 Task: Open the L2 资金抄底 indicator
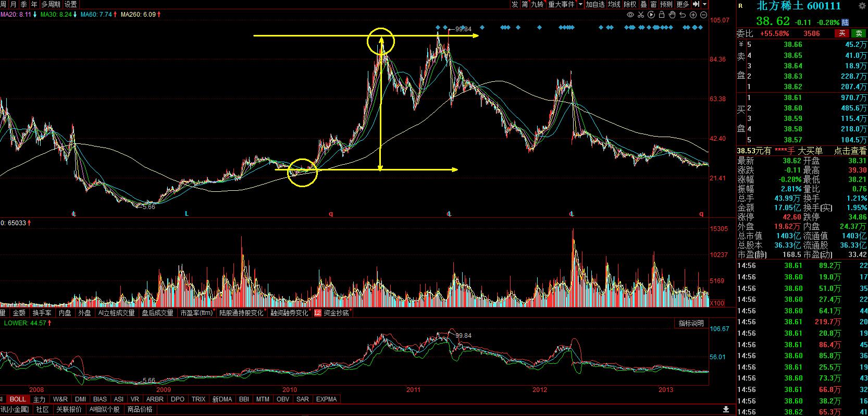pos(331,313)
